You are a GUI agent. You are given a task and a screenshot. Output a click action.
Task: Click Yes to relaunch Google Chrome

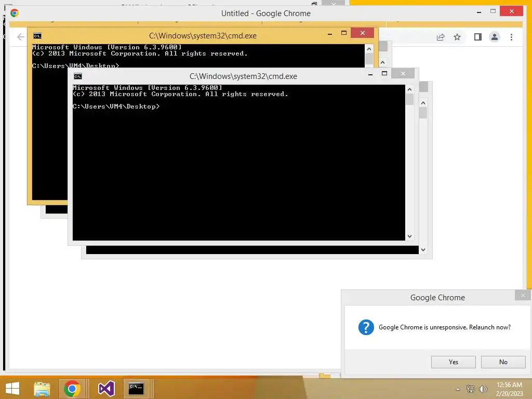453,362
